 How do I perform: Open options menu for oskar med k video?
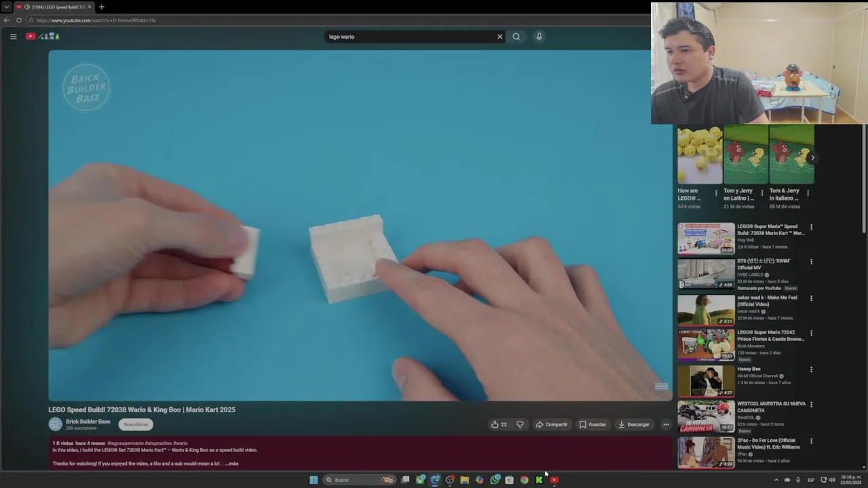tap(811, 298)
